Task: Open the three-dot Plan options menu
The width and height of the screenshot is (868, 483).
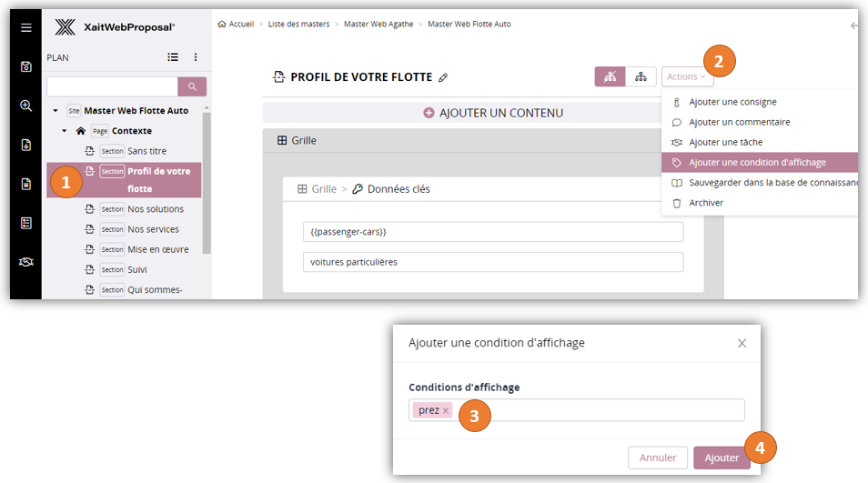Action: (196, 57)
